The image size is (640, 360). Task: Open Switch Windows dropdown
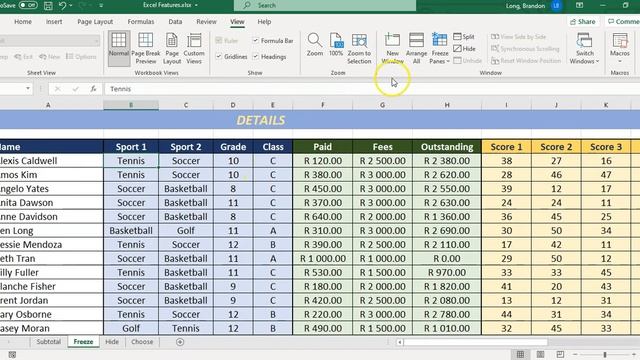584,48
